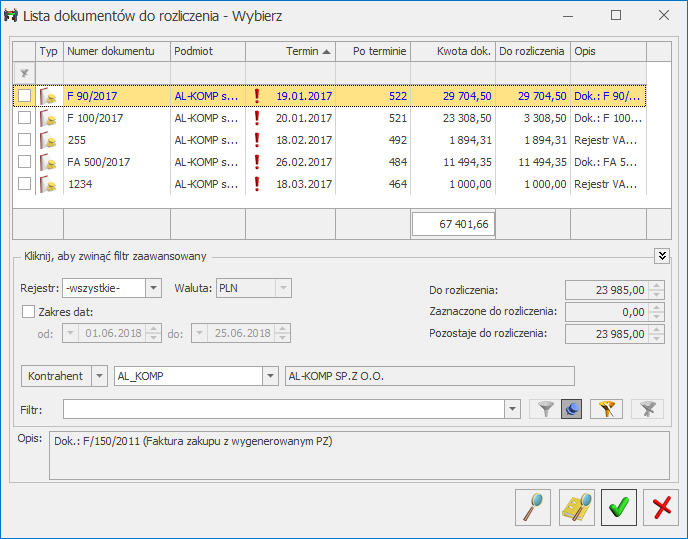
Task: Click the AL-KOMP SP.Z O.O. name field
Action: coord(430,376)
